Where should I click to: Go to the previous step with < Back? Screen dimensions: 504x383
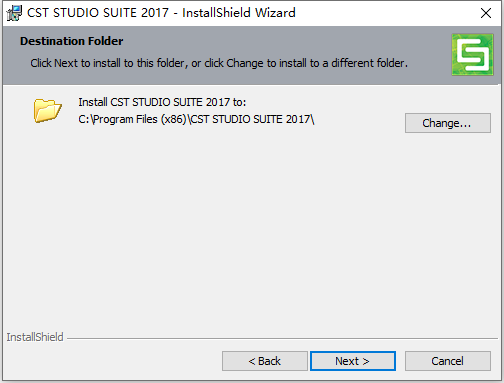265,361
